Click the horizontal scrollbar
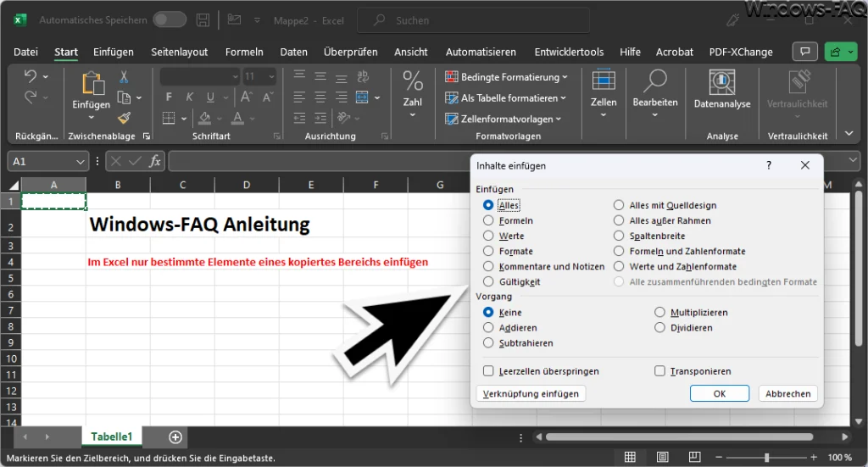 coord(679,436)
